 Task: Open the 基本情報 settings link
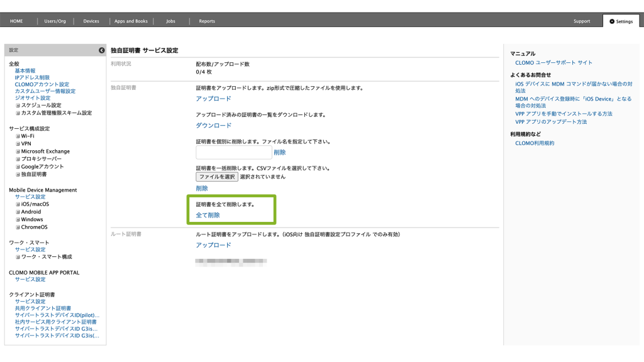[25, 71]
